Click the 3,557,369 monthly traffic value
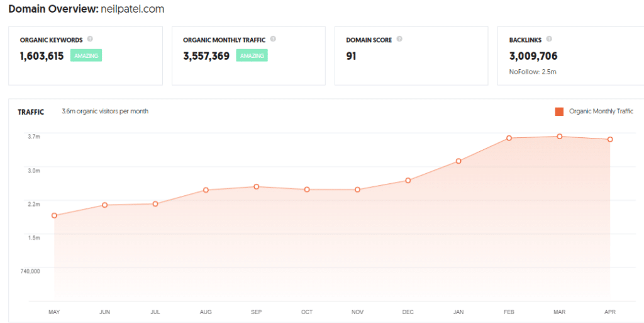Screen dimensions: 644x323 tap(206, 56)
